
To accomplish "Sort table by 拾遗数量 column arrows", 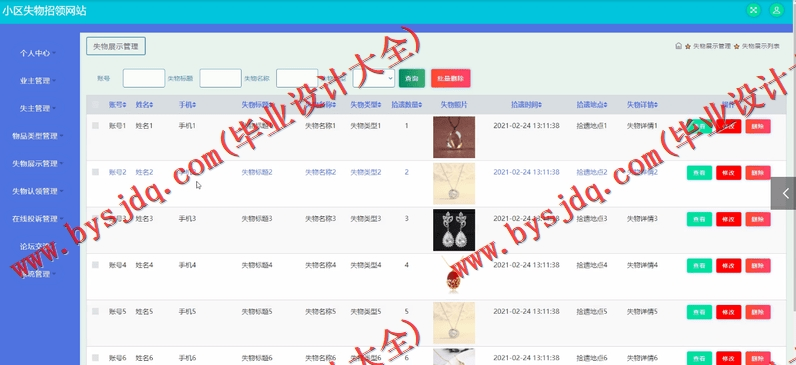I will tap(421, 105).
